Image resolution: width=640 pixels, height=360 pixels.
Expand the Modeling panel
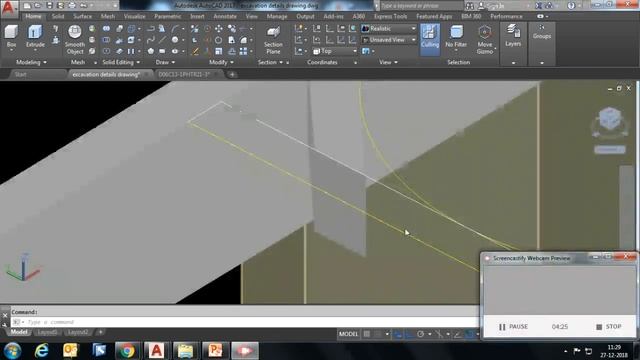pyautogui.click(x=31, y=62)
